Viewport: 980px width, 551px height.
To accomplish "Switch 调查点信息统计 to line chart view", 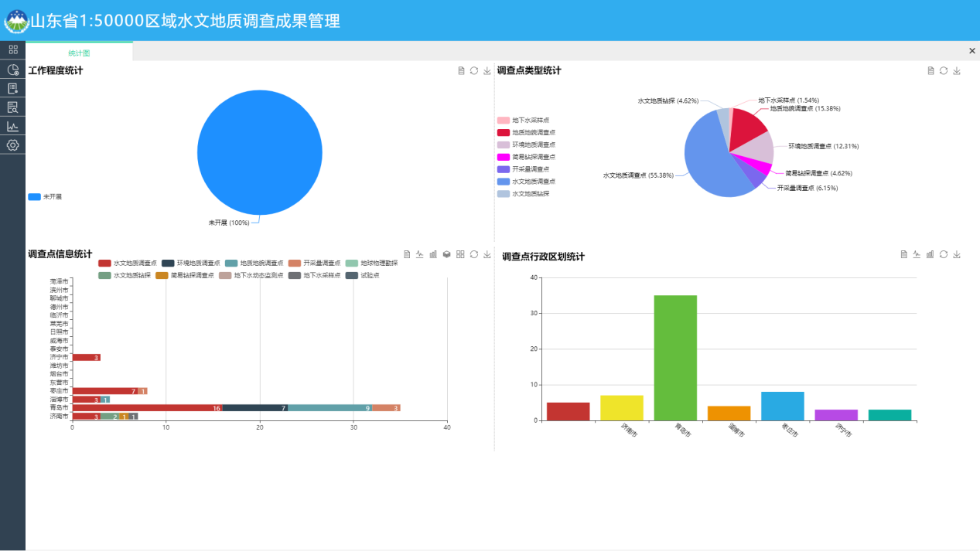I will [x=419, y=253].
